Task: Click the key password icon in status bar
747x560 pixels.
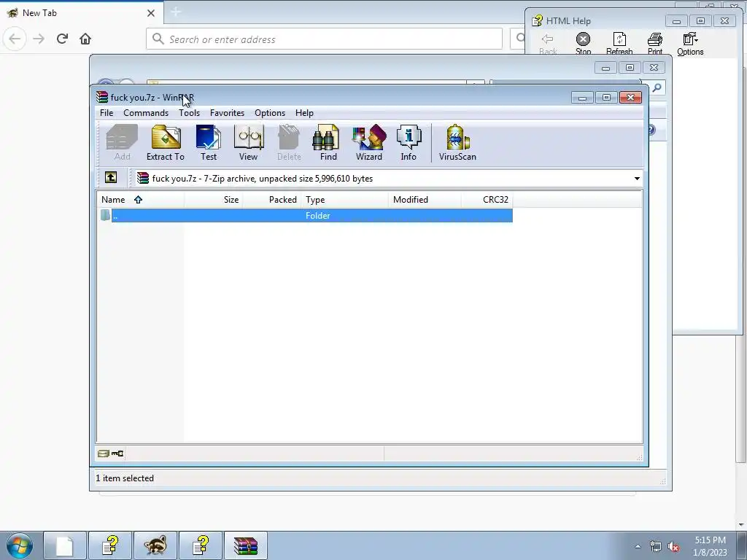Action: [x=117, y=454]
